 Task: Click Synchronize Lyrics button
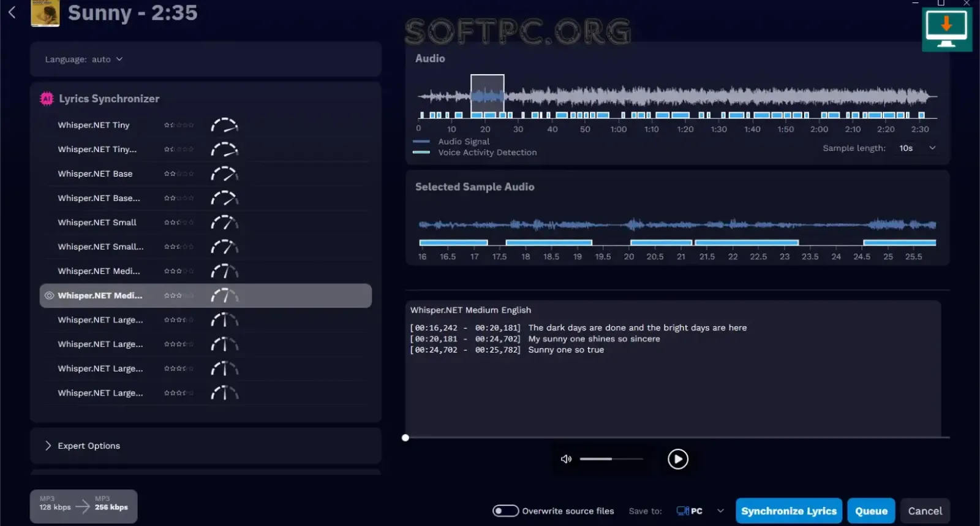[x=789, y=511]
